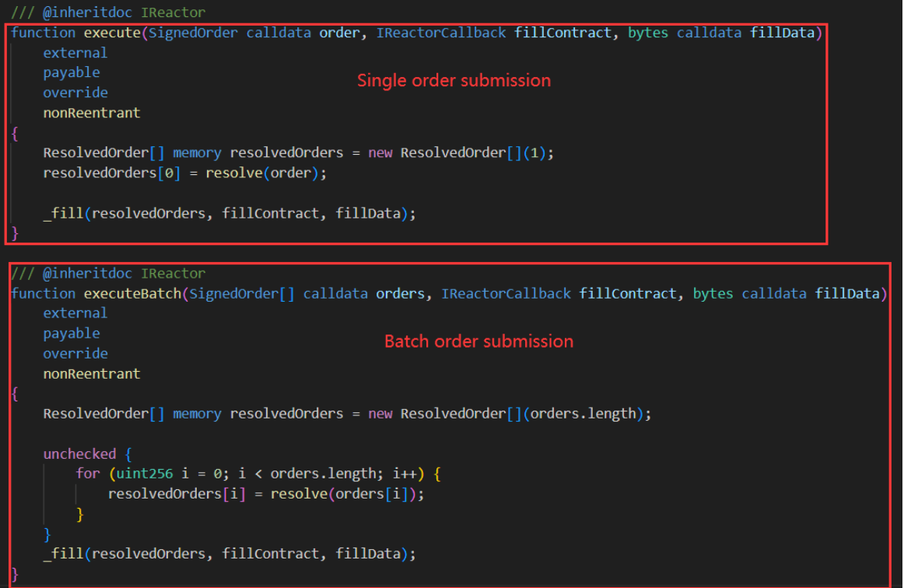Click the uint256 type in the loop

tap(145, 474)
